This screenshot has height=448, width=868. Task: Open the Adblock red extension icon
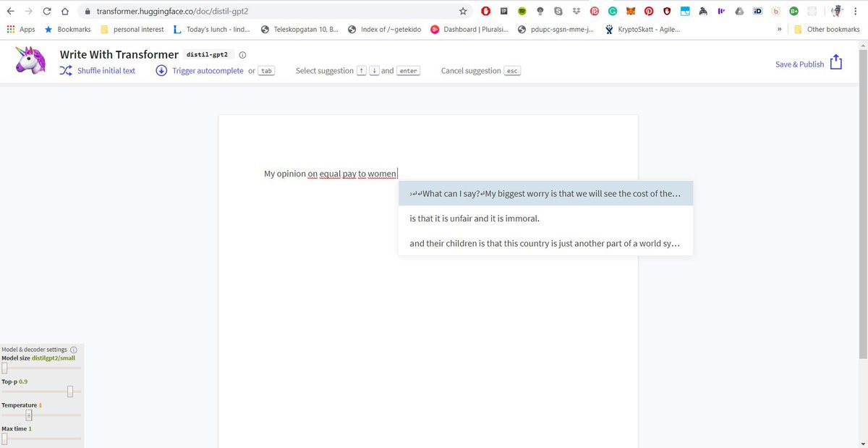(485, 12)
